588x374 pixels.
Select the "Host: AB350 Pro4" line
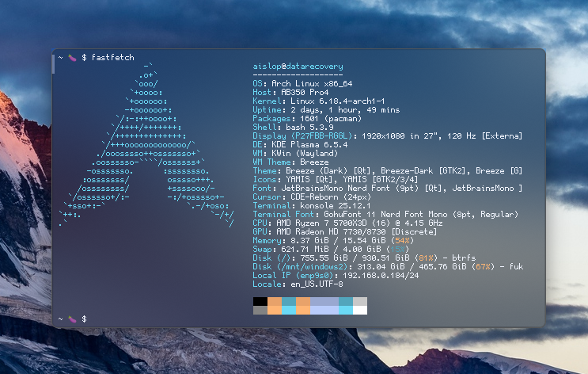pyautogui.click(x=290, y=92)
